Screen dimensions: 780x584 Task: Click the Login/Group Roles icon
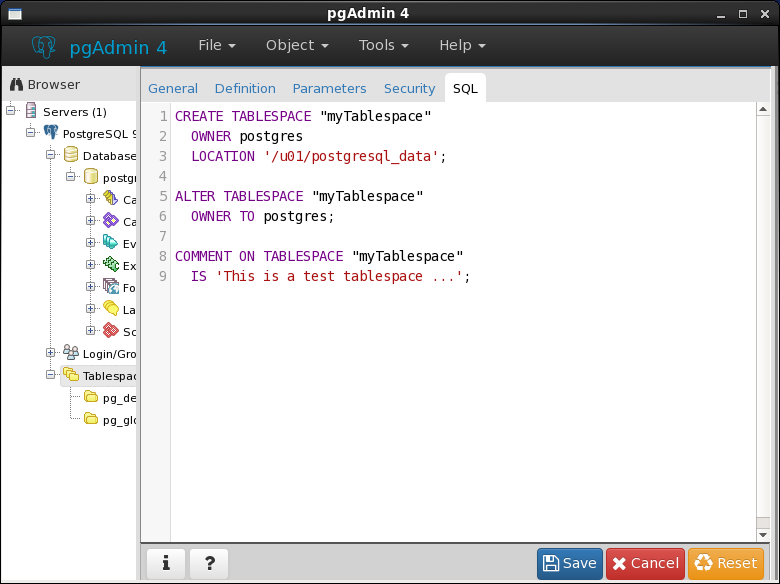tap(71, 352)
